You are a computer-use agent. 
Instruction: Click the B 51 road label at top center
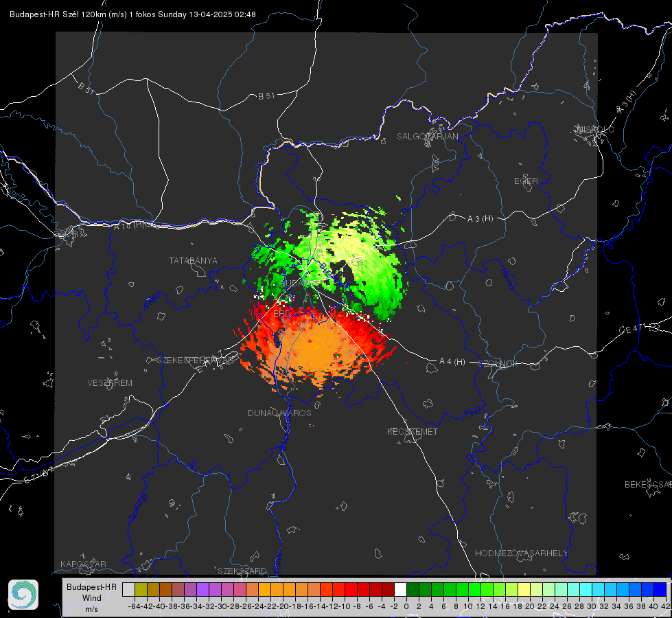[266, 96]
